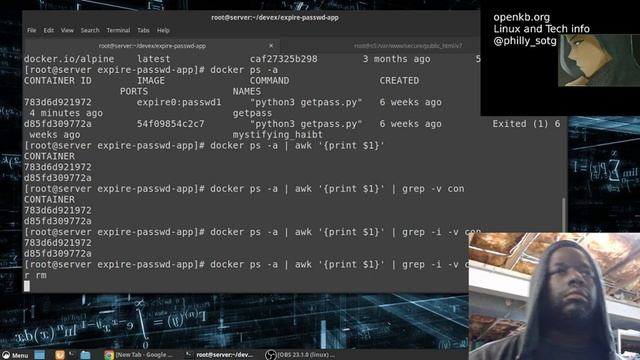640x360 pixels.
Task: Click the COMMAND column header
Action: tap(269, 81)
